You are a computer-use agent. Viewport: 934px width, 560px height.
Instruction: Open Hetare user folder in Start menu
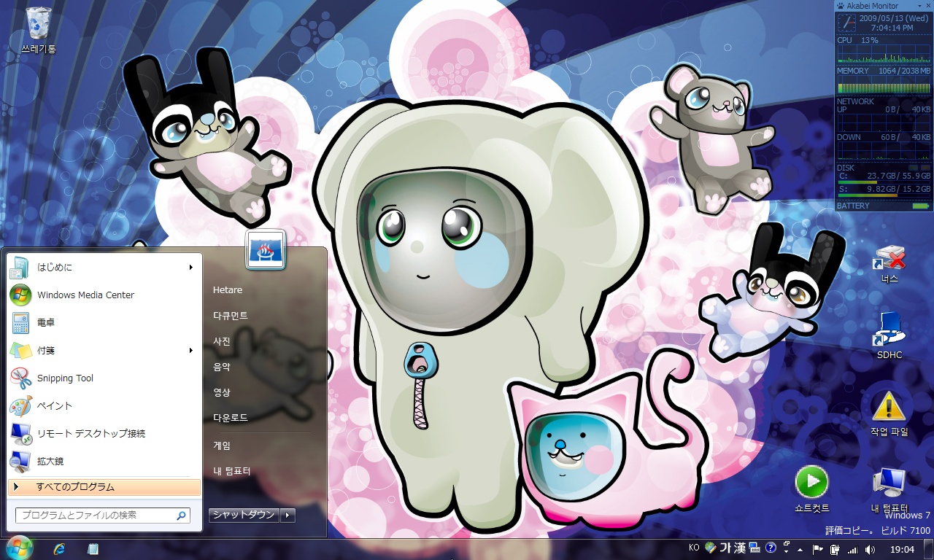click(x=228, y=289)
